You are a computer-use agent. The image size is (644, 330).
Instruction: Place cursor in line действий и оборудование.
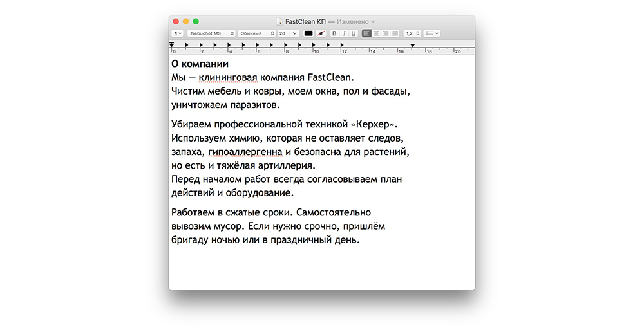coord(232,193)
